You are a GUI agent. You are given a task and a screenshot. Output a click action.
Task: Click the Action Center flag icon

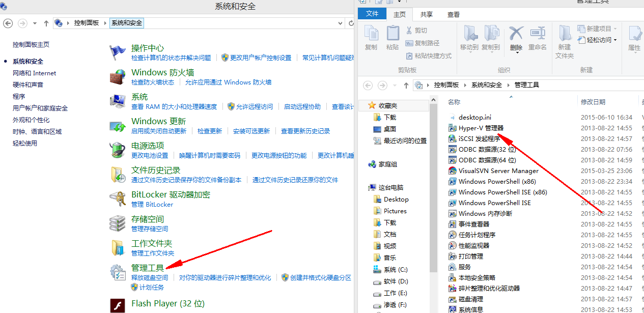click(118, 52)
